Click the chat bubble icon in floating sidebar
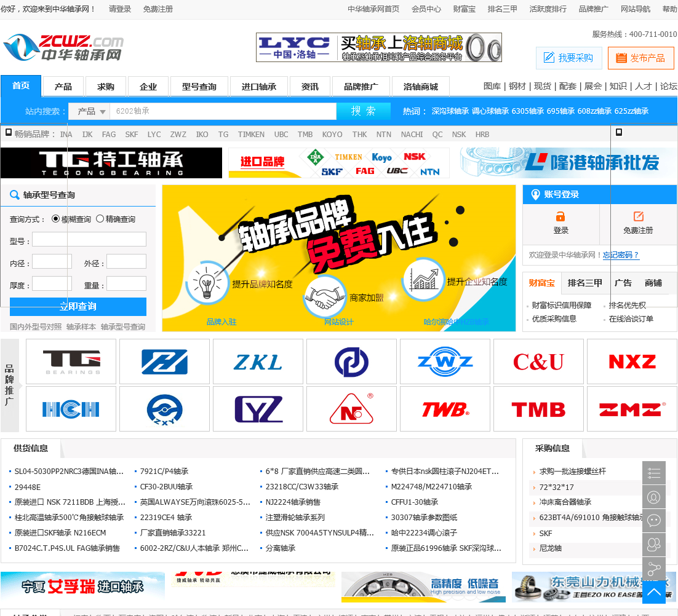Viewport: 678px width, 616px height. tap(653, 521)
